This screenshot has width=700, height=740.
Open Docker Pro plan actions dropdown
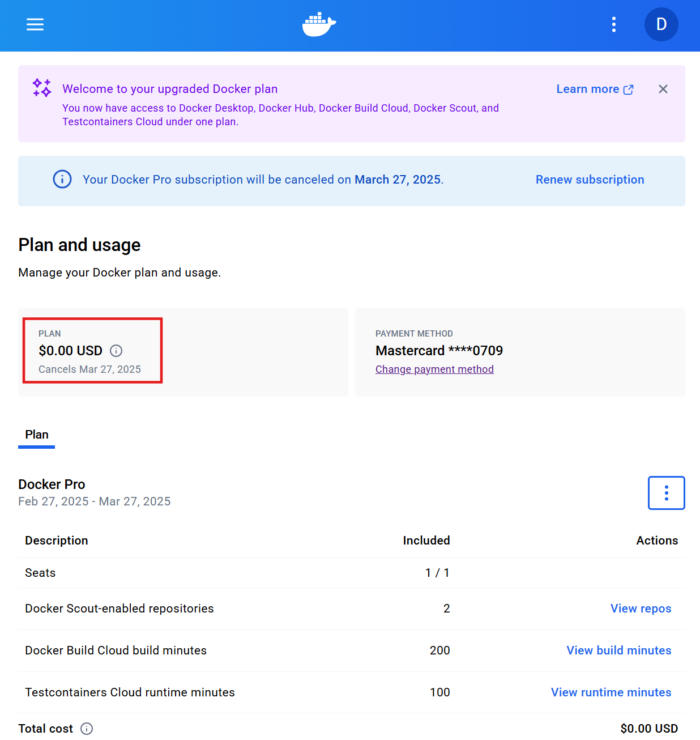click(667, 493)
